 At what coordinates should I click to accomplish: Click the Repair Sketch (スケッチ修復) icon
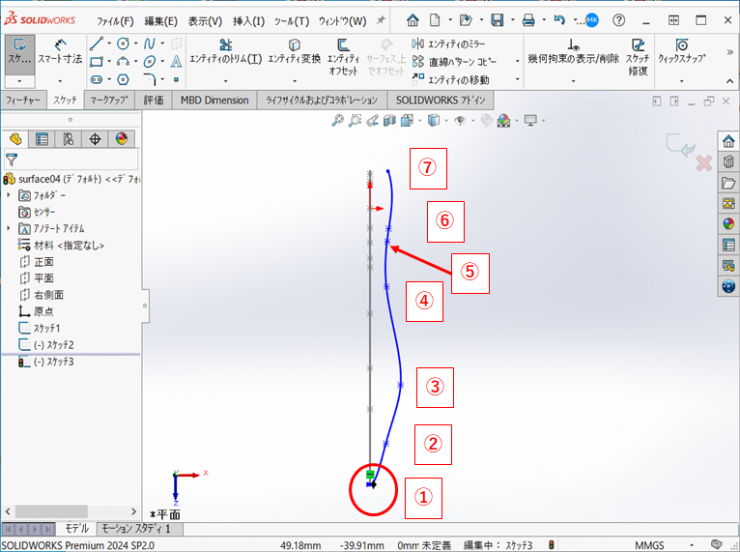click(638, 52)
